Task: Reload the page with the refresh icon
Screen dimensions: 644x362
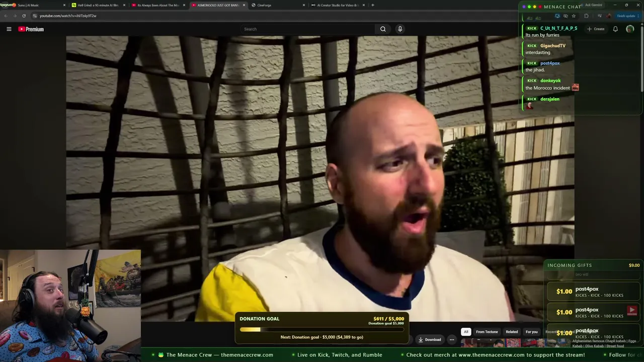Action: pyautogui.click(x=24, y=16)
